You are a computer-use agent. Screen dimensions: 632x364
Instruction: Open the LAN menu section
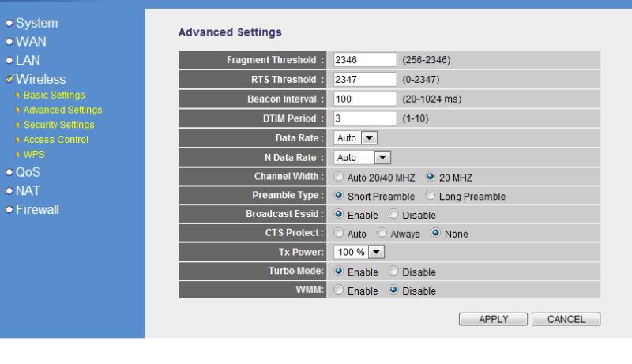28,60
